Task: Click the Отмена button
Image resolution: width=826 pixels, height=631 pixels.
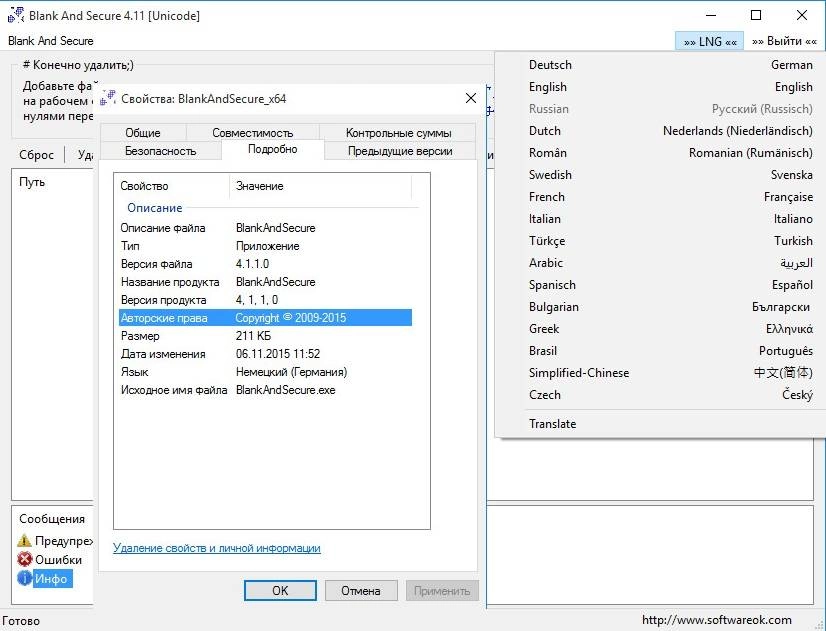Action: 361,590
